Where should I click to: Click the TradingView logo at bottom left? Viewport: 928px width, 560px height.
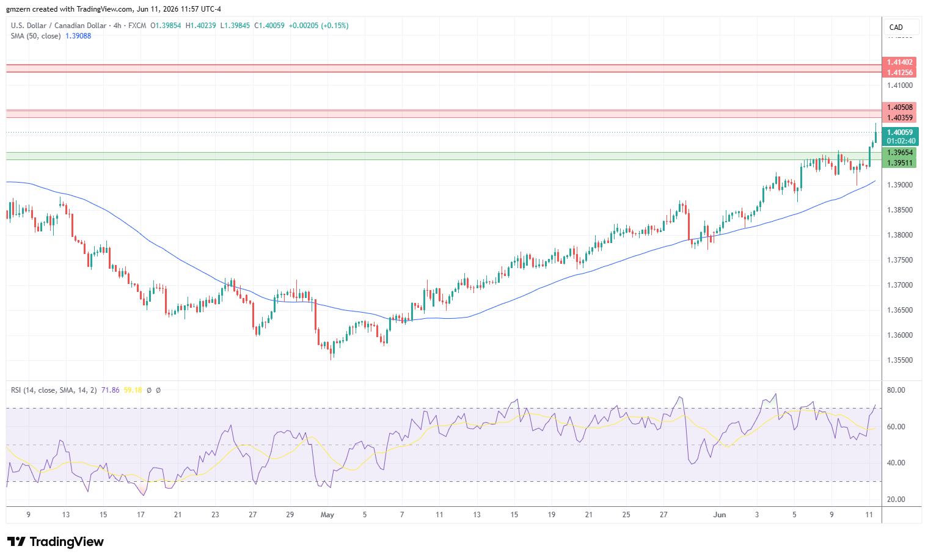click(x=56, y=542)
